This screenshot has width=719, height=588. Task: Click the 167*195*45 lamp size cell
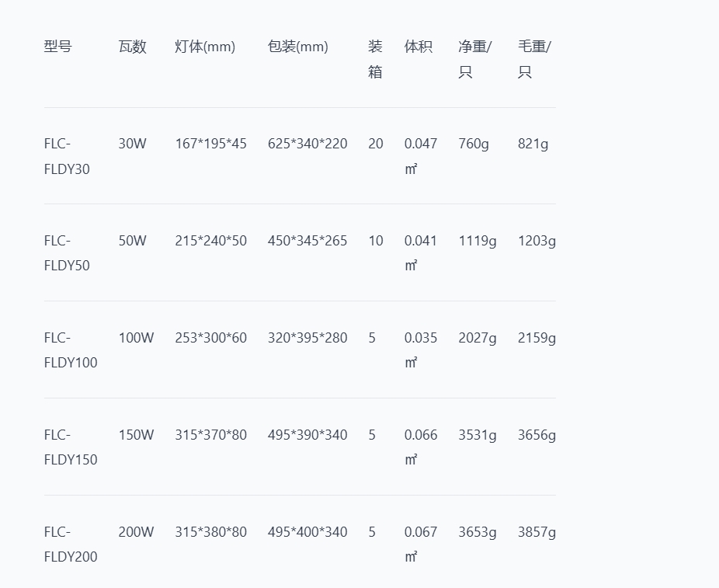point(210,144)
